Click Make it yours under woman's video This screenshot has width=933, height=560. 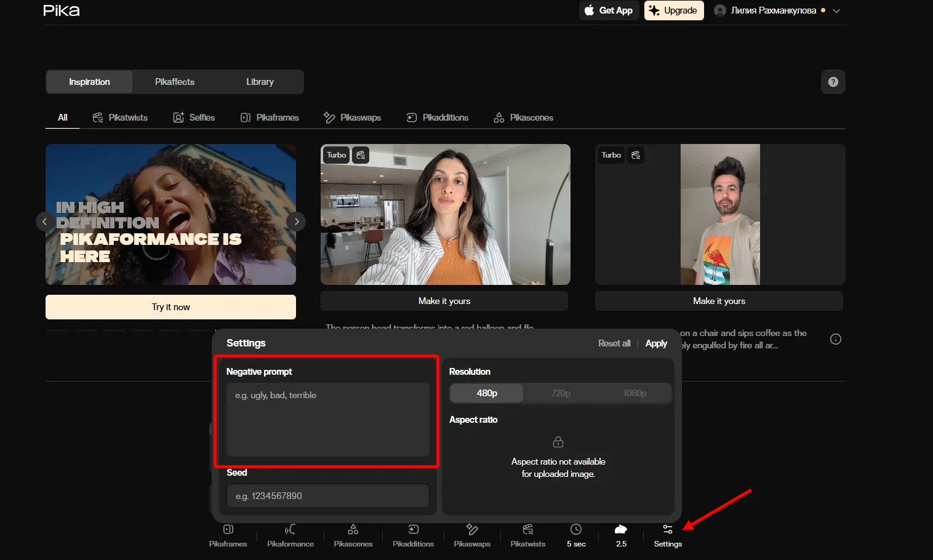tap(444, 301)
